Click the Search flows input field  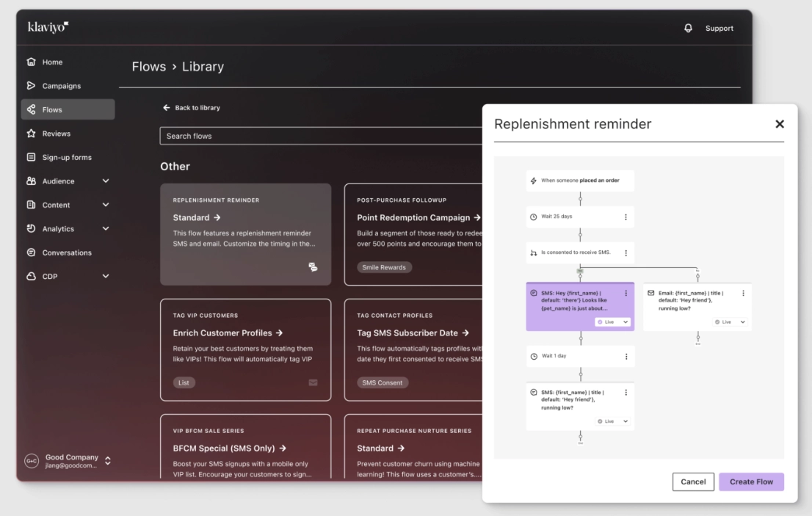(x=321, y=136)
